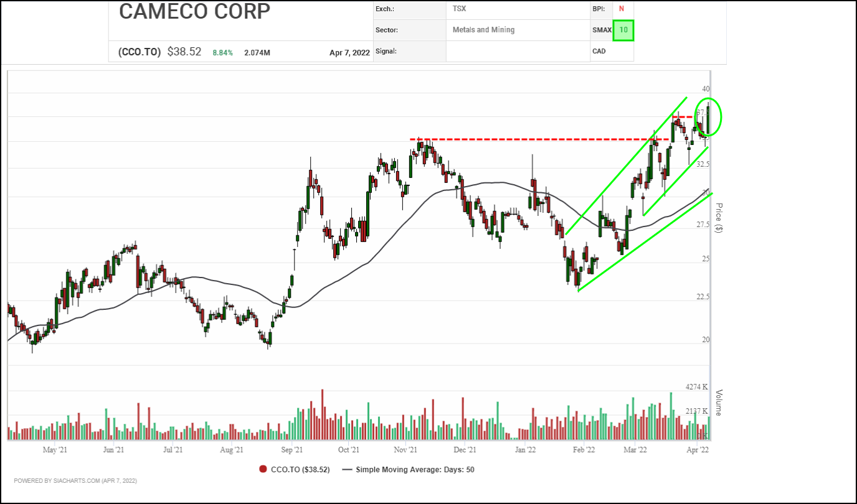Image resolution: width=857 pixels, height=504 pixels.
Task: Click the Jan '22 axis label
Action: tap(526, 449)
